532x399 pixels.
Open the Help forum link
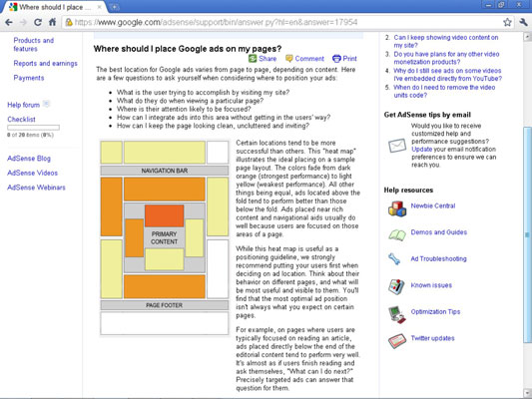(x=23, y=105)
